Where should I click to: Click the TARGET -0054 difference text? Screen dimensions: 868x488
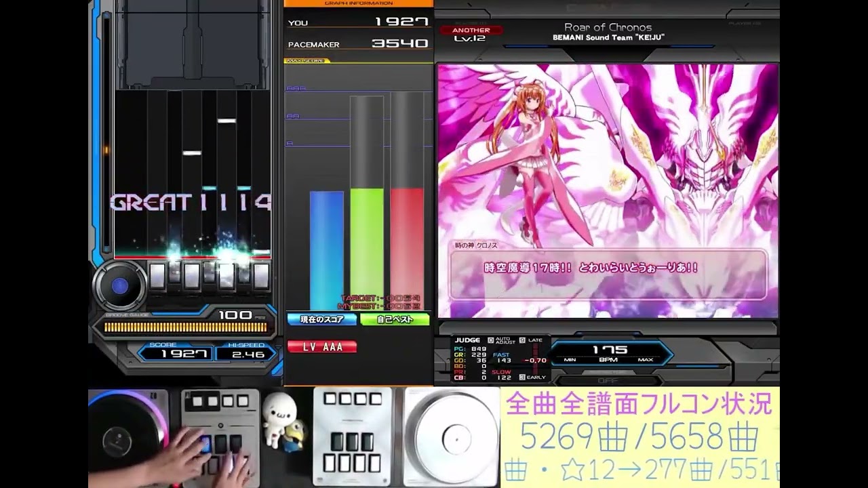tap(380, 298)
